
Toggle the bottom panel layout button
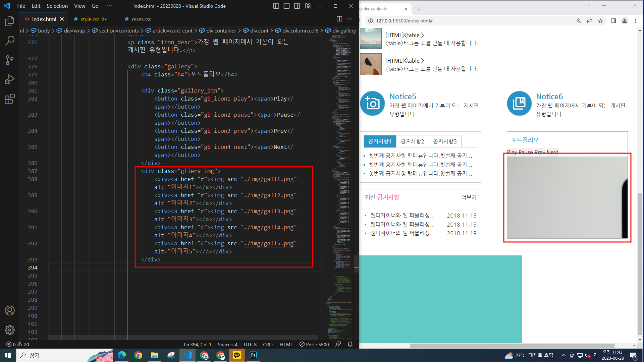(286, 6)
